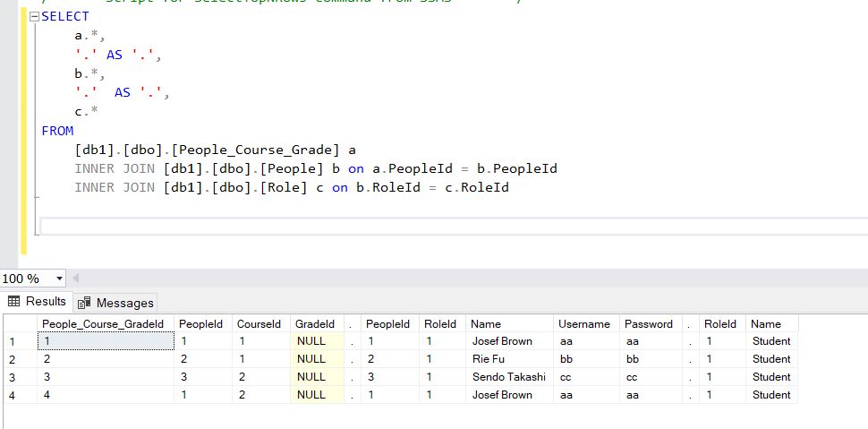
Task: Click the bb Username cell
Action: [586, 359]
